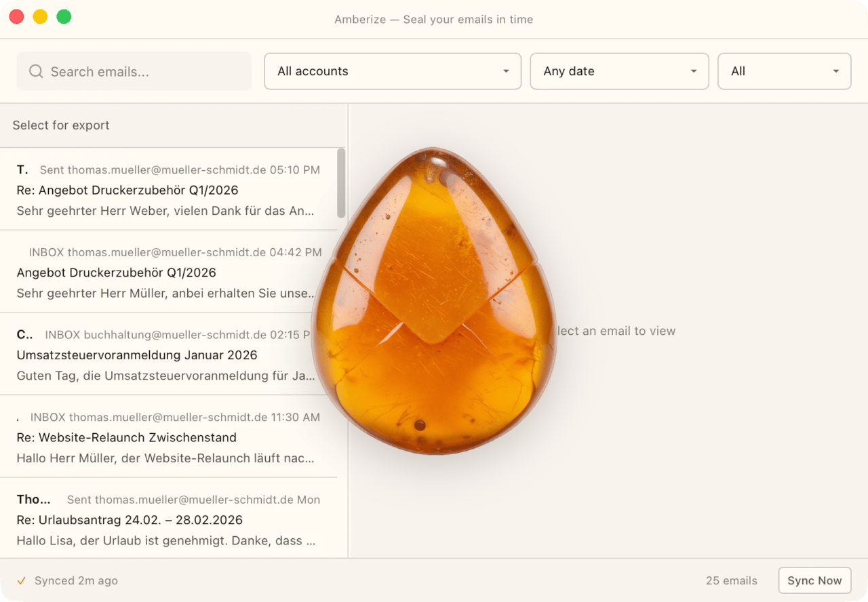Click the Amberize window title

coord(433,20)
